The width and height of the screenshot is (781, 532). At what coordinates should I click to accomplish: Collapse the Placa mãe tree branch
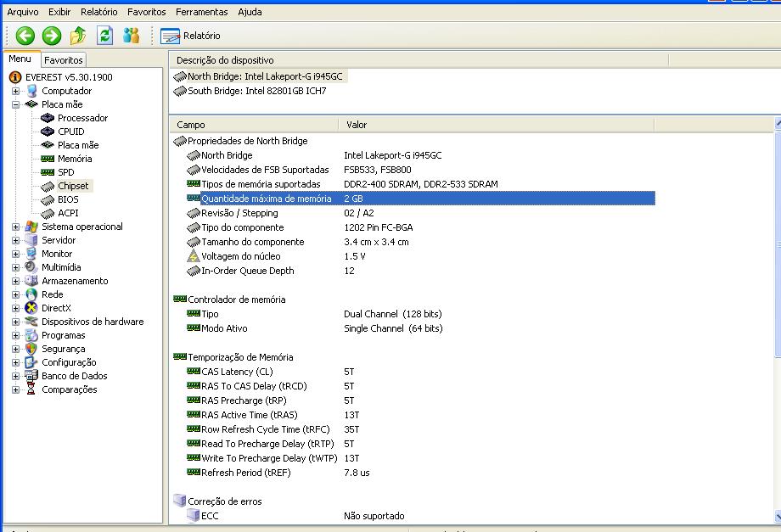(14, 104)
